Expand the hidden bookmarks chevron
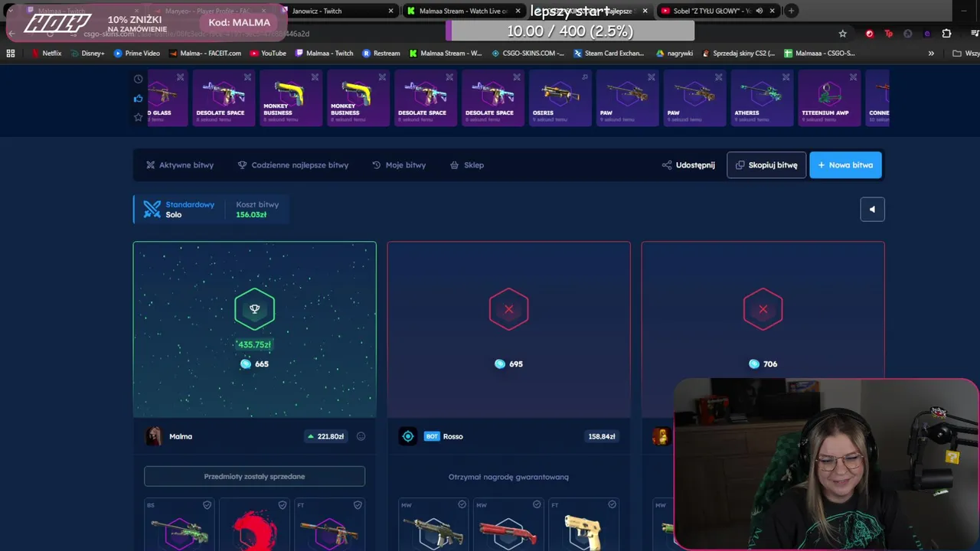This screenshot has height=551, width=980. click(x=931, y=54)
